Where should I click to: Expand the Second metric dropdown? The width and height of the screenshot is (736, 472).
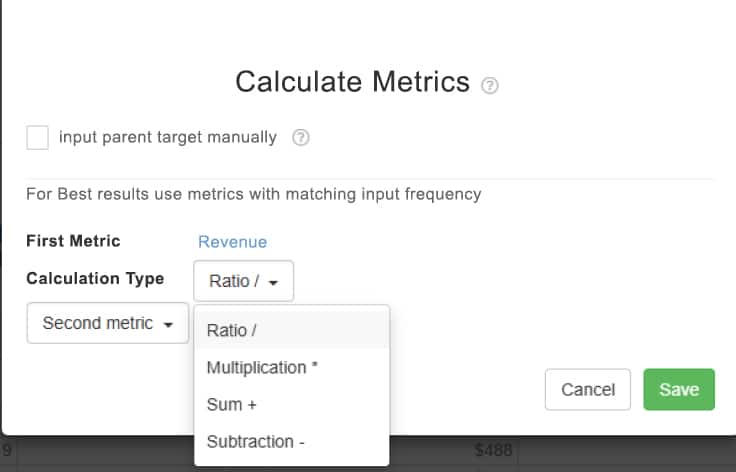tap(108, 323)
